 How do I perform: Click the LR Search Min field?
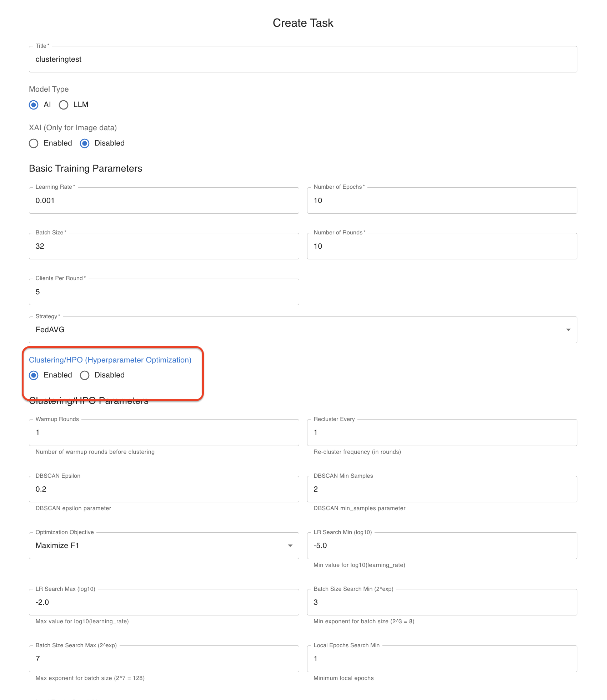(x=442, y=546)
